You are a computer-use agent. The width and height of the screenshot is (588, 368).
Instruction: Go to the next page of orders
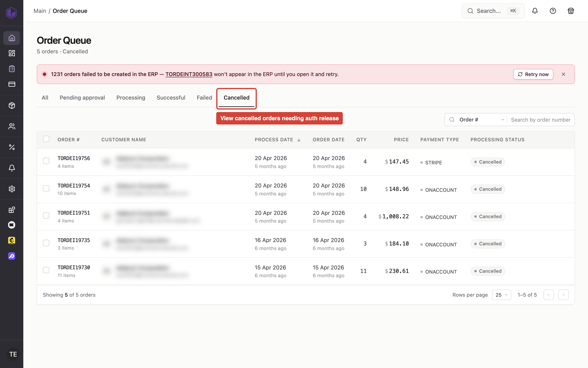563,295
